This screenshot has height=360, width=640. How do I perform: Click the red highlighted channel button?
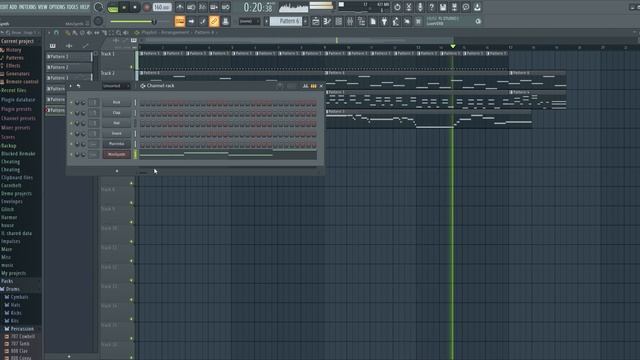coord(116,154)
